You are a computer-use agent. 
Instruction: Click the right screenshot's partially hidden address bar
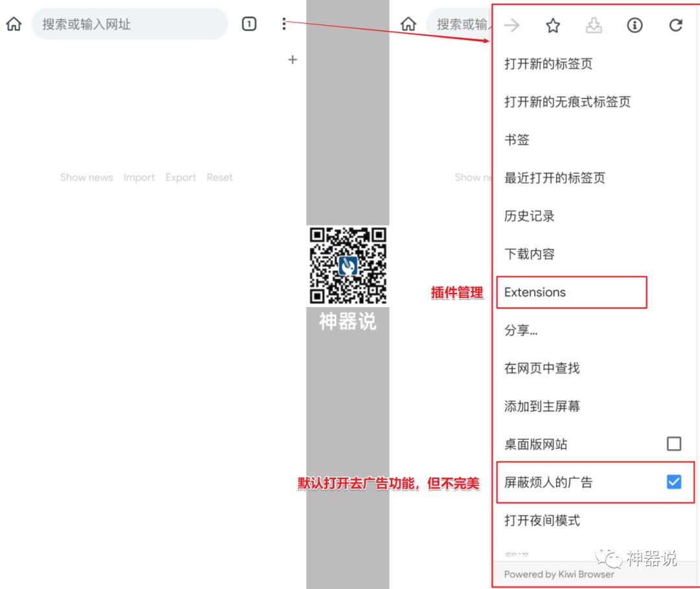pyautogui.click(x=459, y=23)
